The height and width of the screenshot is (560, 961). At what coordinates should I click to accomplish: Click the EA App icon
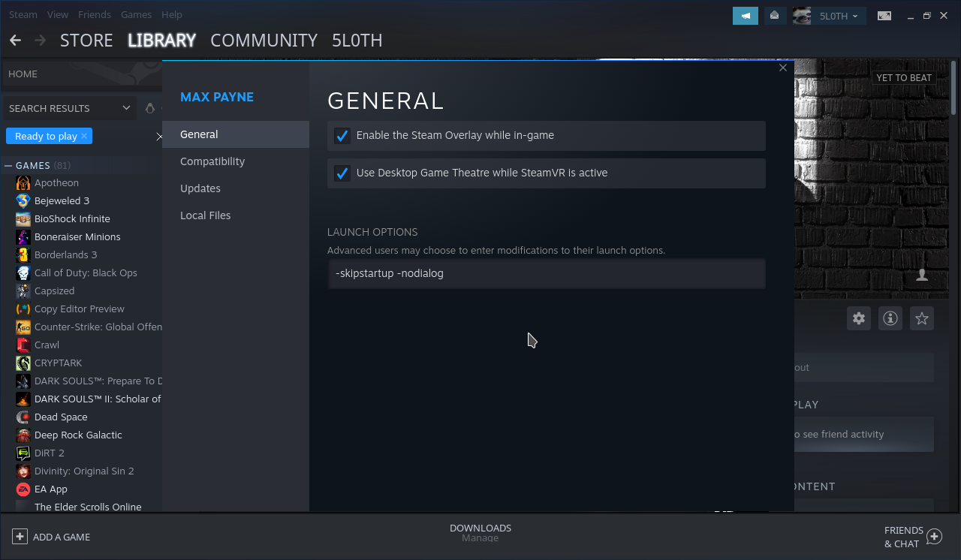click(23, 489)
